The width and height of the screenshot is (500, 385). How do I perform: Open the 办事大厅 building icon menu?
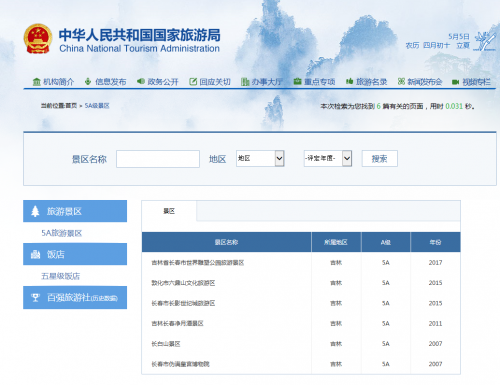pyautogui.click(x=245, y=81)
